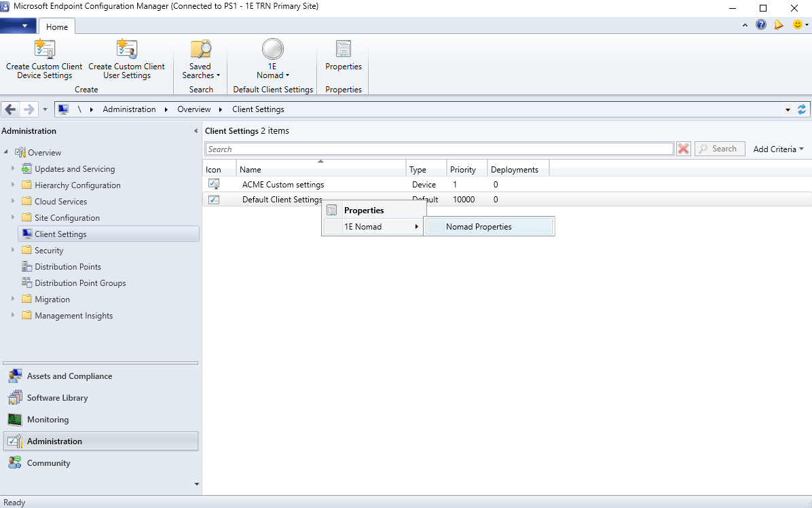
Task: Click Create Custom Client Device Settings icon
Action: [x=45, y=49]
